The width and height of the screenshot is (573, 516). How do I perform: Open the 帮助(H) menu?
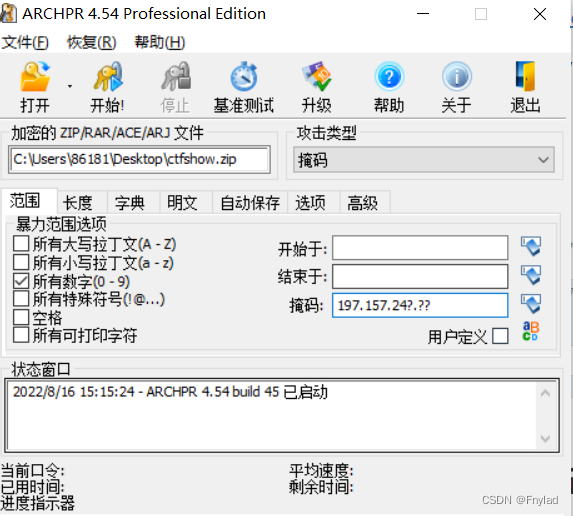coord(160,42)
